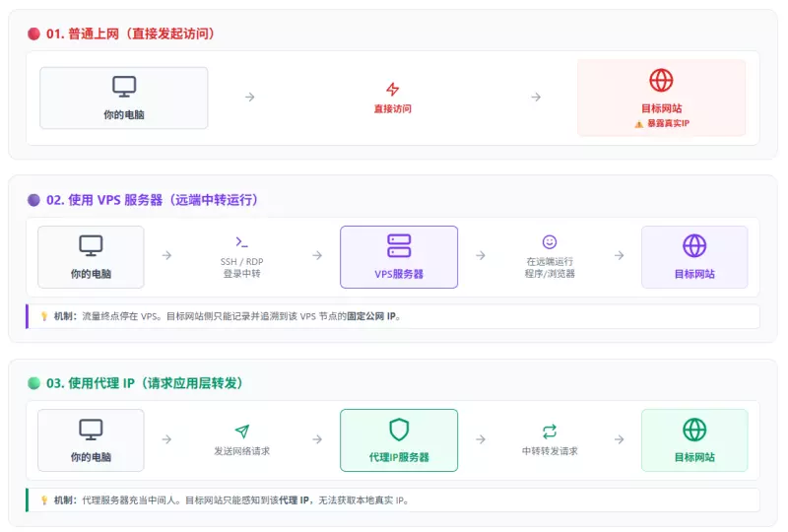Viewport: 788px width, 532px height.
Task: Click the green globe icon in section 03
Action: tap(694, 430)
